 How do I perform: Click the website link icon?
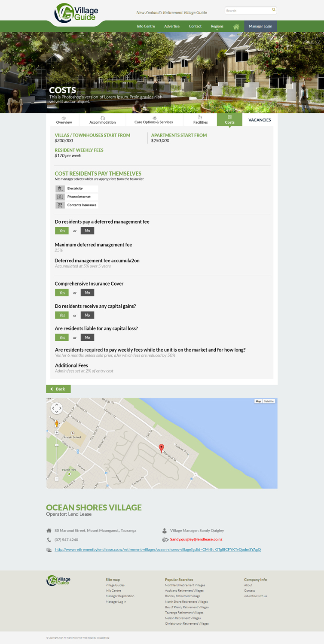coord(49,550)
